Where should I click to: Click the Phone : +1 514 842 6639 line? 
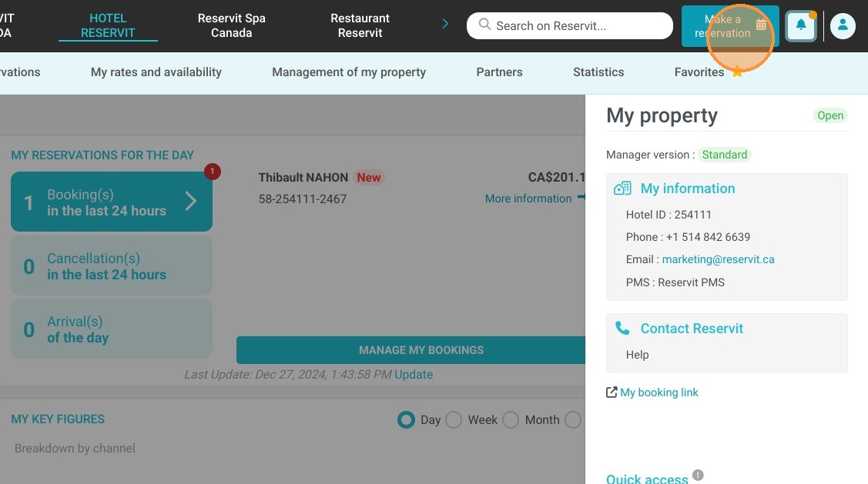pyautogui.click(x=688, y=237)
